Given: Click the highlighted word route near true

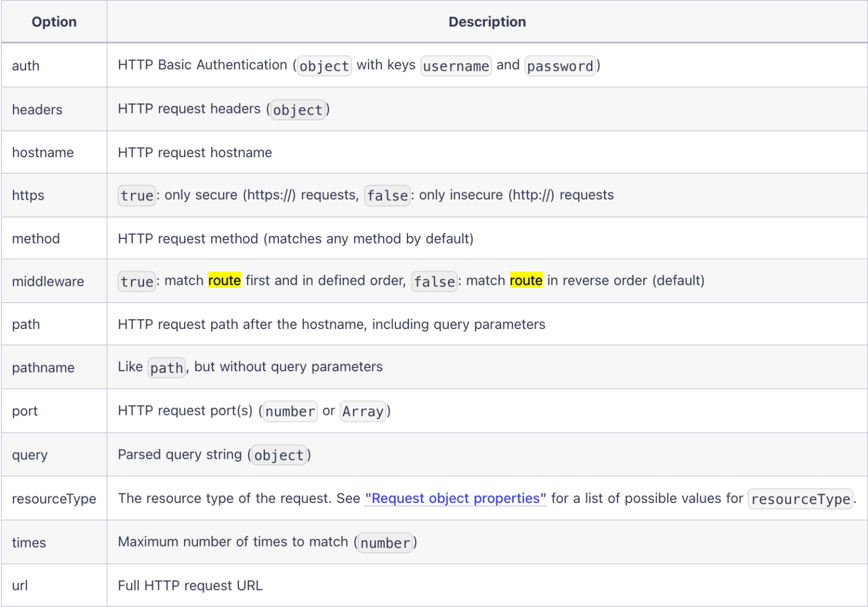Looking at the screenshot, I should [x=224, y=280].
